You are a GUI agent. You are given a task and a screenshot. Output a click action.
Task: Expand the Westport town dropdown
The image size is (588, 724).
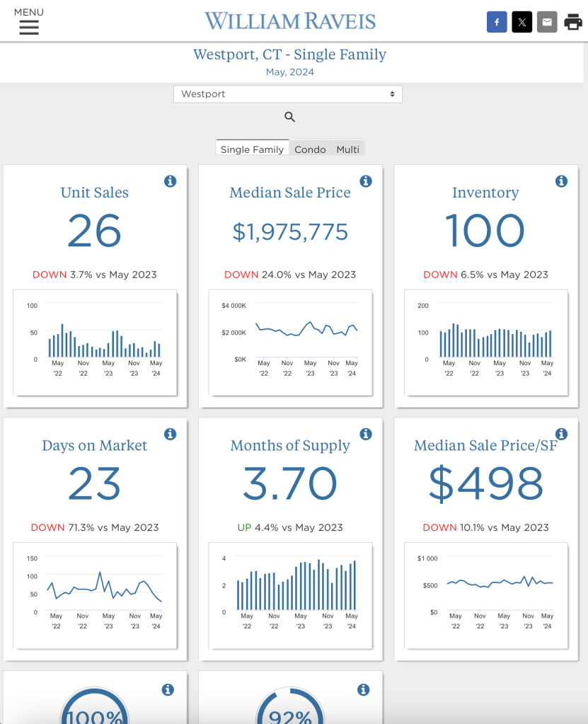[287, 94]
